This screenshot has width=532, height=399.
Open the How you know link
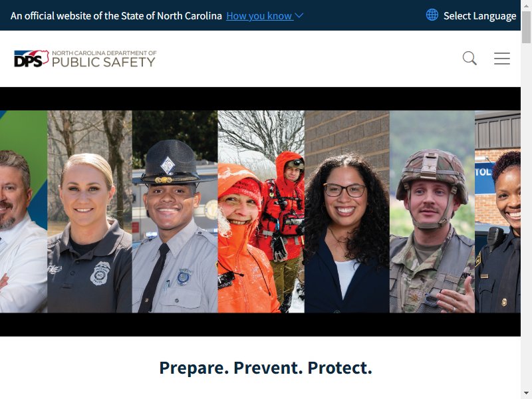[259, 16]
